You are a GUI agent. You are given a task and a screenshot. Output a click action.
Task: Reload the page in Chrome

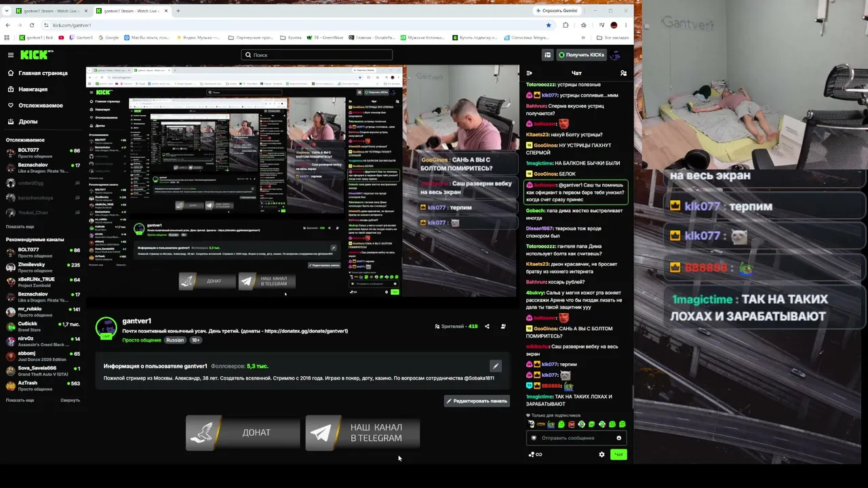(32, 25)
